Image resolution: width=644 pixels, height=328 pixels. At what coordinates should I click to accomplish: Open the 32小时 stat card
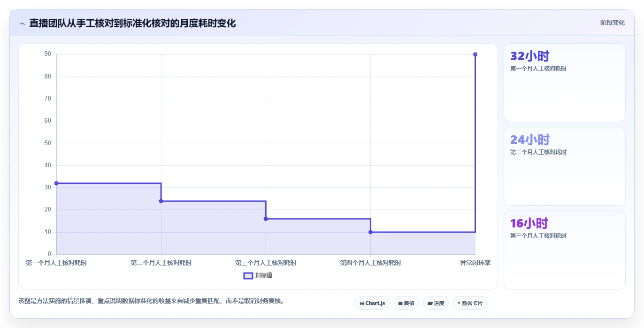564,83
